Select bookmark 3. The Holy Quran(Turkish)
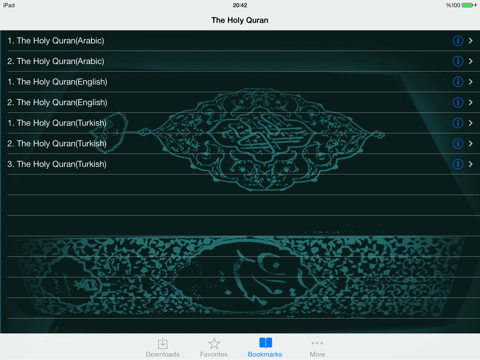This screenshot has height=360, width=480. (240, 164)
